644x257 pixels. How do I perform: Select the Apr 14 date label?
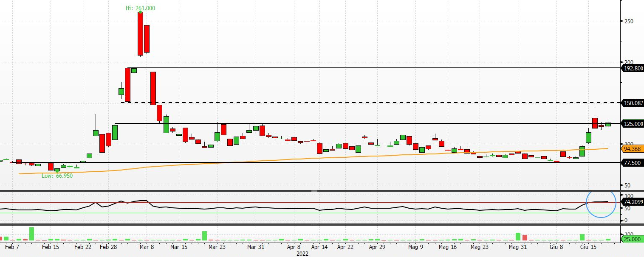[x=319, y=247]
